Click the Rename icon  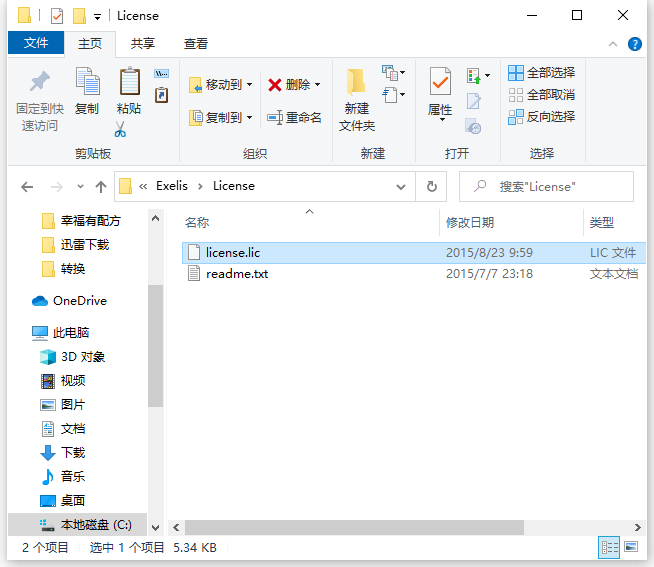coord(275,117)
